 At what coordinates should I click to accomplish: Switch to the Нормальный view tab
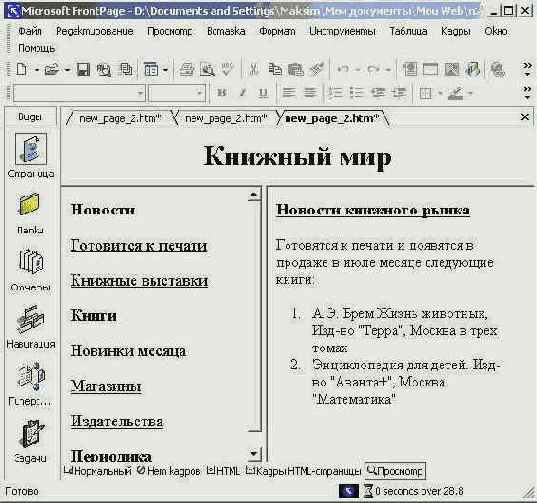pos(98,471)
